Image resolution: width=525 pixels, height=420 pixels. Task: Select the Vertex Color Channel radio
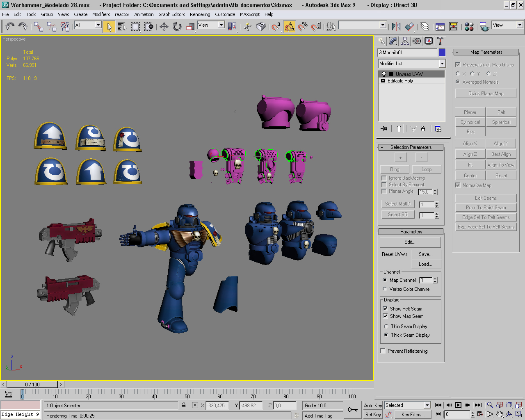(385, 289)
